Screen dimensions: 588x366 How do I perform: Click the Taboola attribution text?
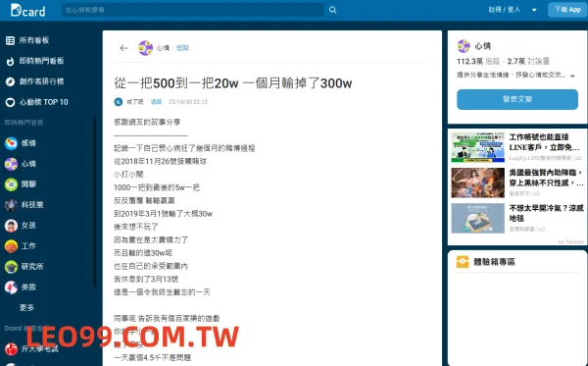click(570, 241)
